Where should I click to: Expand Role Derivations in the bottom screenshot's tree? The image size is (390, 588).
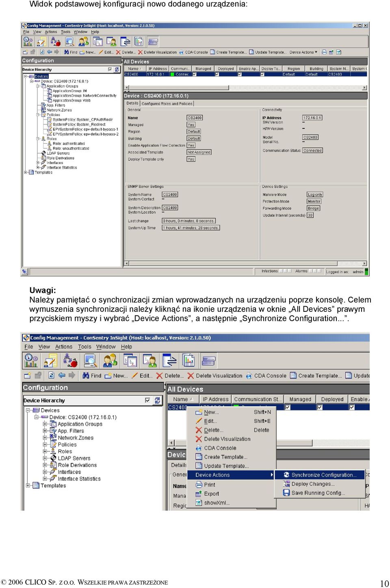[45, 465]
